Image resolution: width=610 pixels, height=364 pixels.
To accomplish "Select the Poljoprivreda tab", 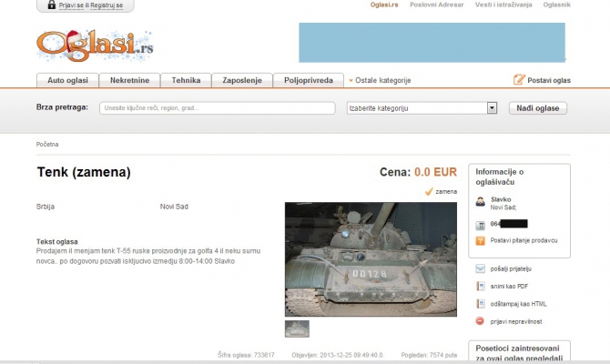I will tap(308, 80).
